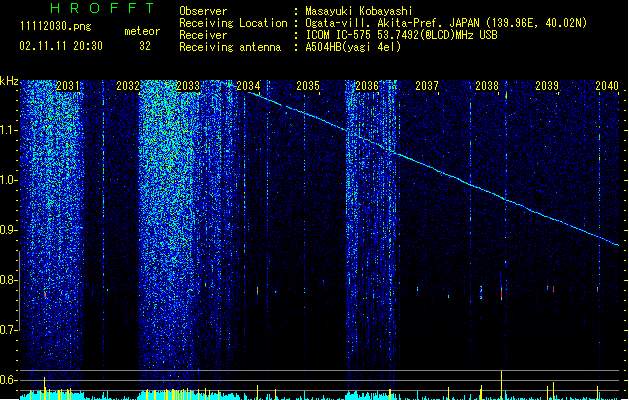This screenshot has height=400, width=629.
Task: Select Ogata-vill. Akita-Pref. JAPAN location text
Action: pos(446,23)
